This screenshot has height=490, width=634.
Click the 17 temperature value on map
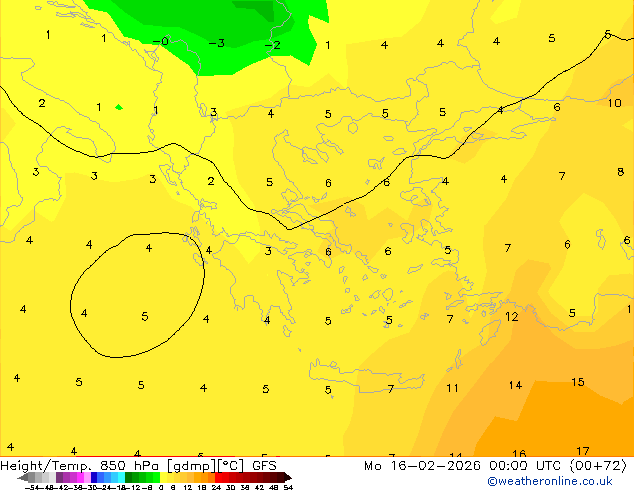click(x=583, y=451)
